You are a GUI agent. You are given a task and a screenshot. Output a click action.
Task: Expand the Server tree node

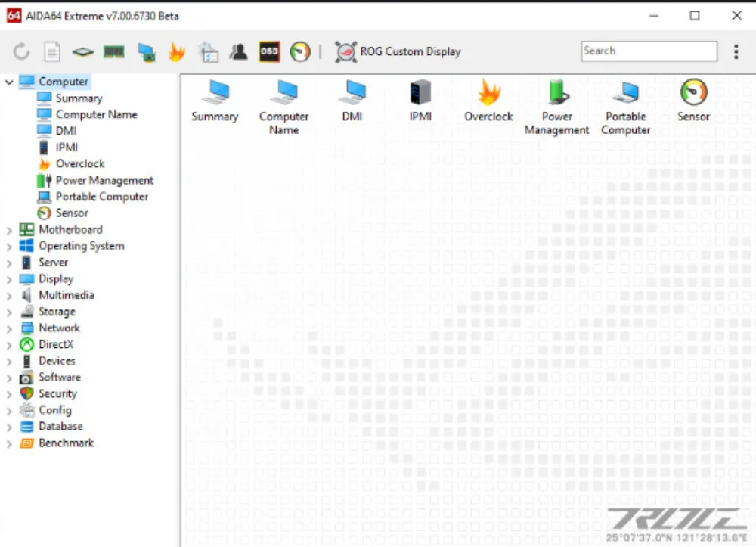(x=8, y=264)
